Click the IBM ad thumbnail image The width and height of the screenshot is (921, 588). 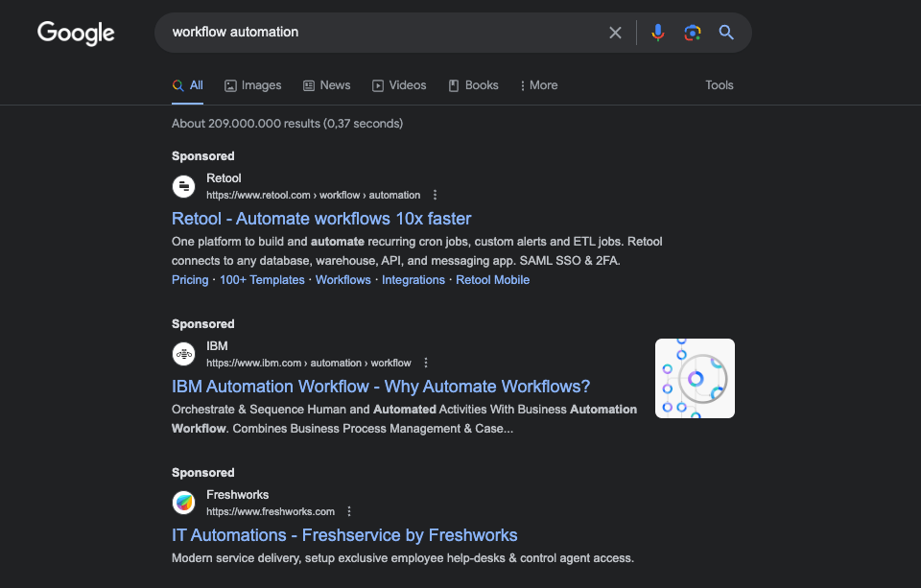(695, 378)
